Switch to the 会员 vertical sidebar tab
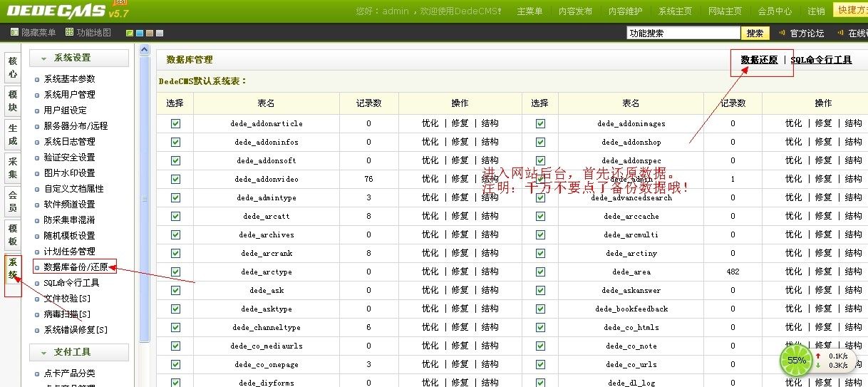 [13, 201]
